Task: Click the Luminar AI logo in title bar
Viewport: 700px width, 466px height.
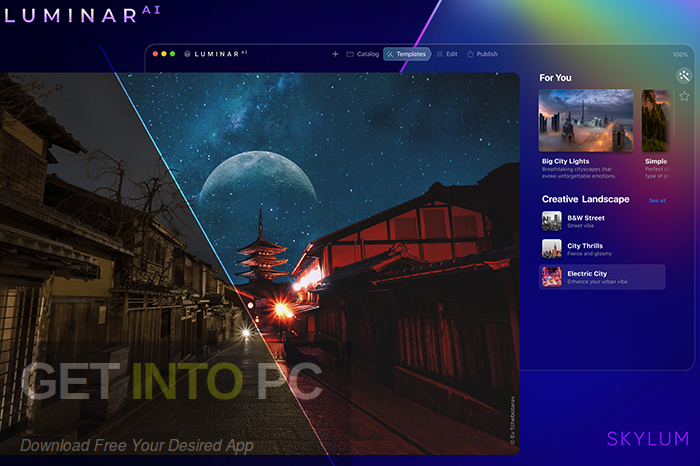Action: tap(216, 54)
